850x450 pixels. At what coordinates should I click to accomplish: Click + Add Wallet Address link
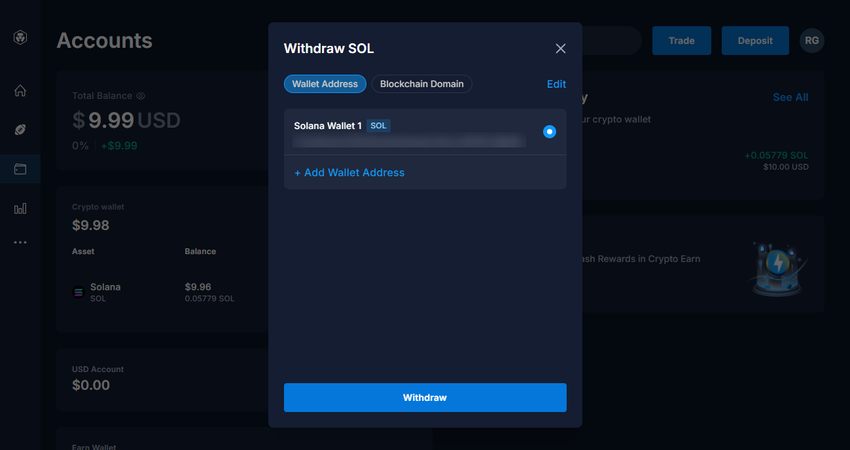tap(349, 173)
